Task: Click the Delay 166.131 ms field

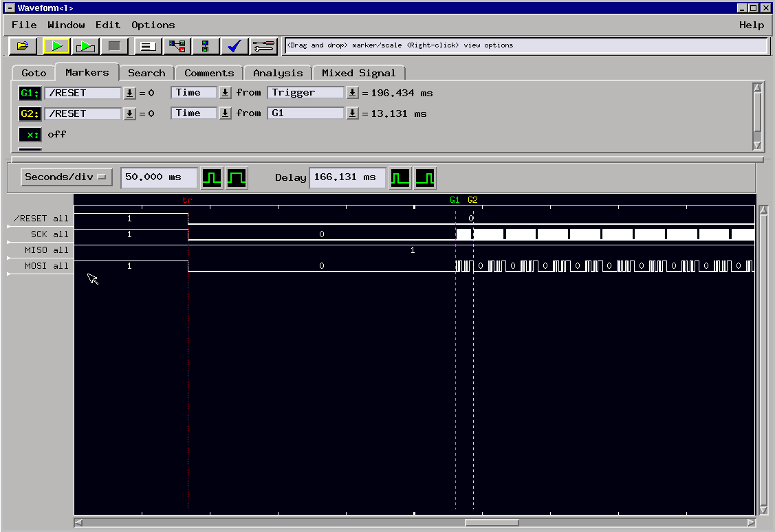Action: click(x=347, y=177)
